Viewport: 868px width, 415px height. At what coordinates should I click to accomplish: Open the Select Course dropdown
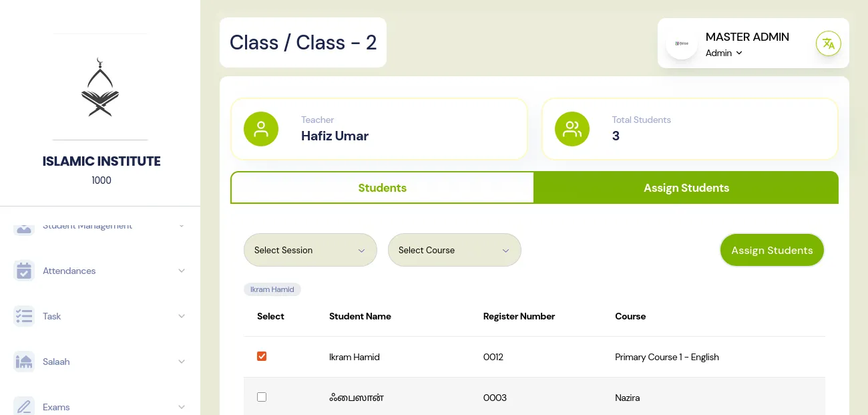click(x=454, y=250)
